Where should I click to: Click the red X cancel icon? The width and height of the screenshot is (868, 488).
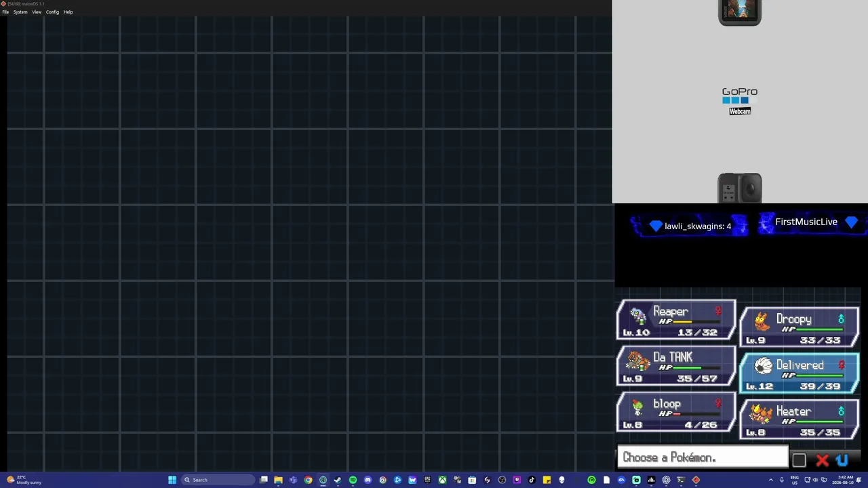822,460
